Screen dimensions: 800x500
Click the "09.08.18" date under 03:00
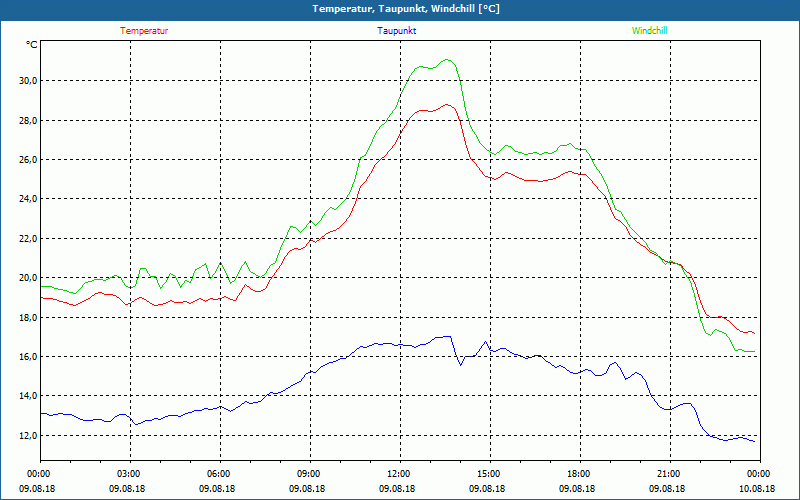pos(127,489)
